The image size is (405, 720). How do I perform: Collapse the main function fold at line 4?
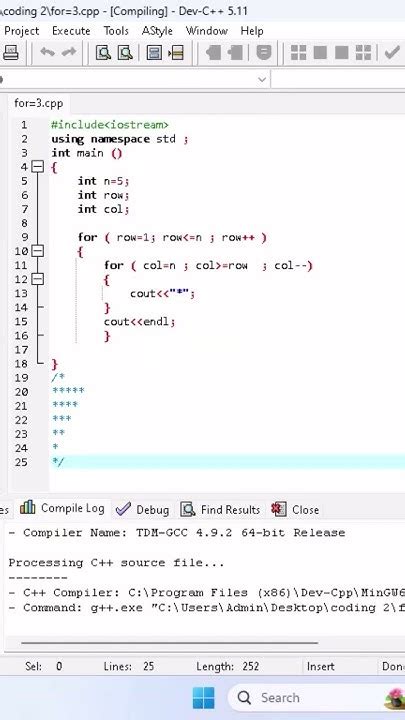pos(38,167)
